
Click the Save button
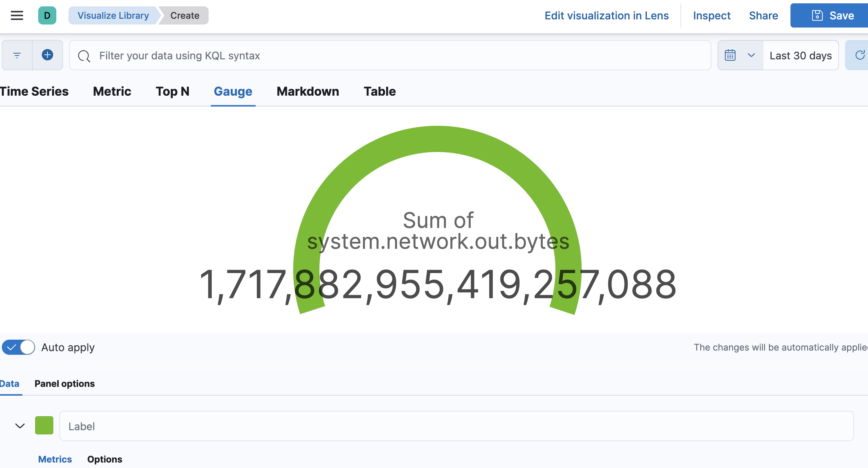coord(832,15)
